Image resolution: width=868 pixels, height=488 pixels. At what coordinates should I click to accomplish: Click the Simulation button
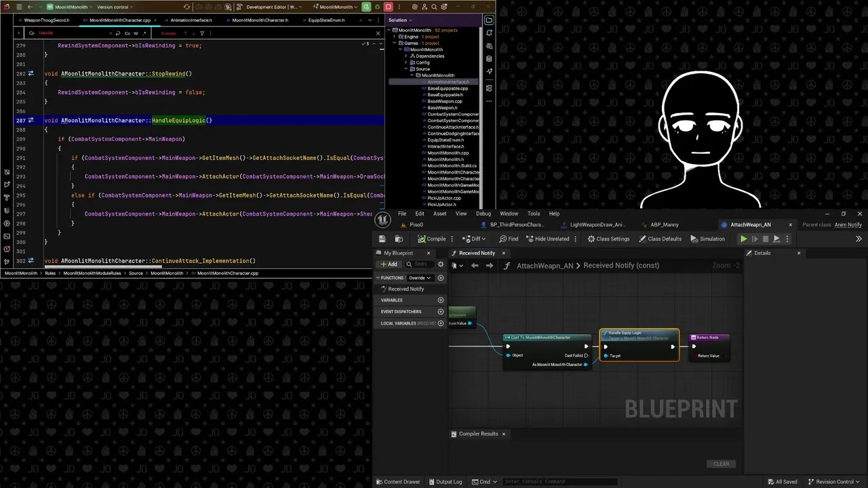pyautogui.click(x=707, y=239)
